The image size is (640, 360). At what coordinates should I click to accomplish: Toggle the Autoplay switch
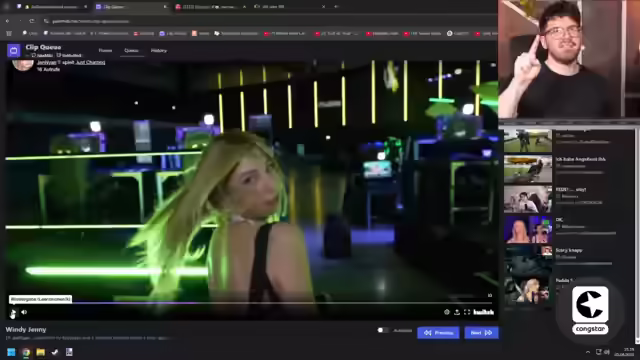(x=382, y=330)
